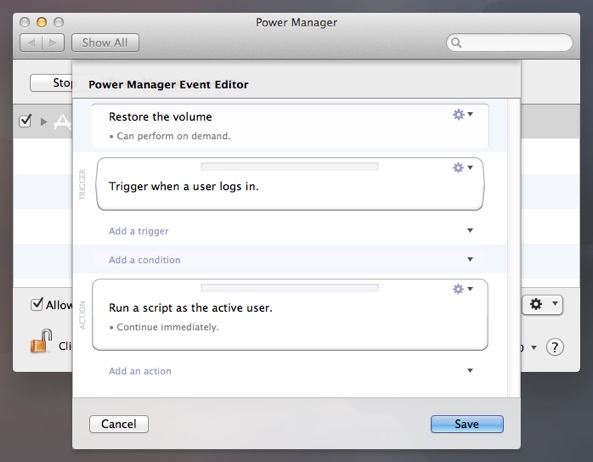Click the drag handle bar on action card

pos(290,288)
